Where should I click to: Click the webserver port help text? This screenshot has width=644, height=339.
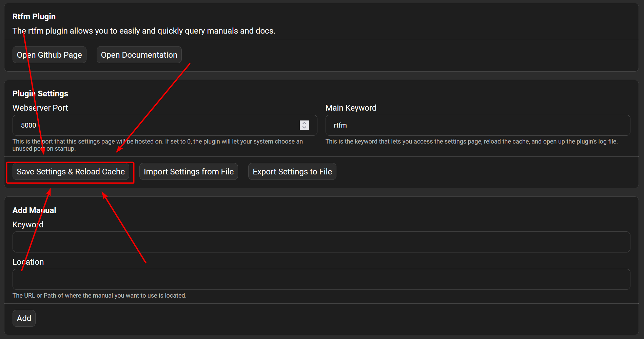click(158, 145)
